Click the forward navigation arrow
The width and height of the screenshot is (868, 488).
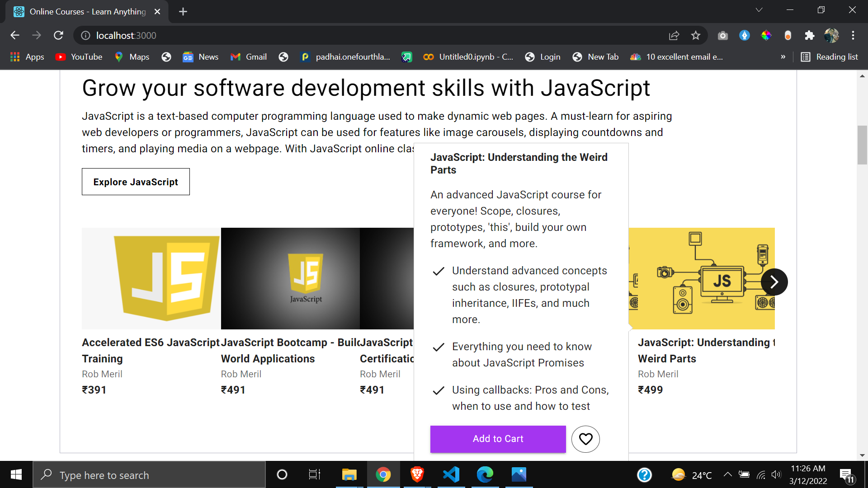37,35
